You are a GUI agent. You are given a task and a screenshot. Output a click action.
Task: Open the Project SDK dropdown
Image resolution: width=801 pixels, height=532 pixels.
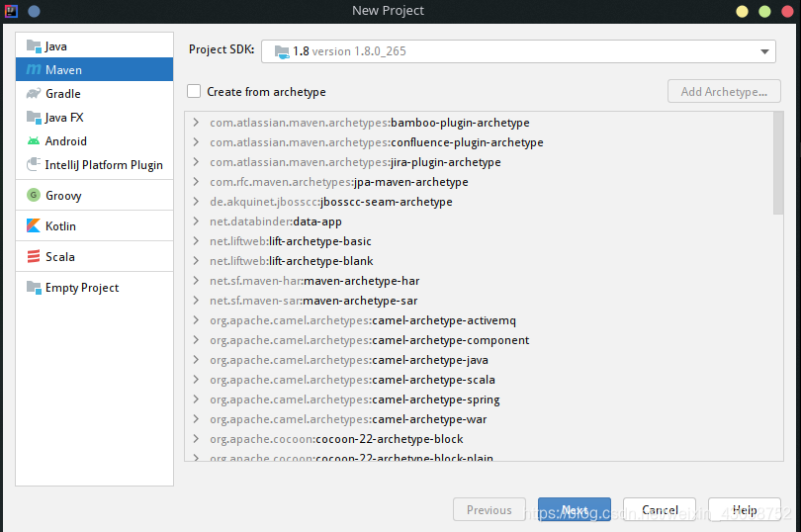[x=518, y=51]
